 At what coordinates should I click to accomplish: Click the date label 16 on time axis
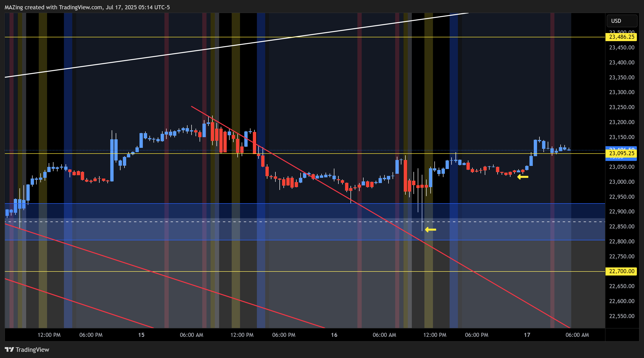(x=334, y=335)
